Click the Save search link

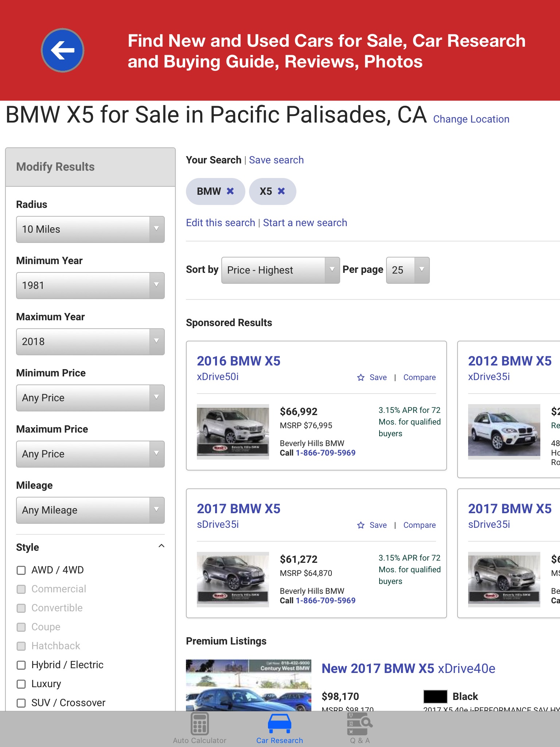point(276,160)
